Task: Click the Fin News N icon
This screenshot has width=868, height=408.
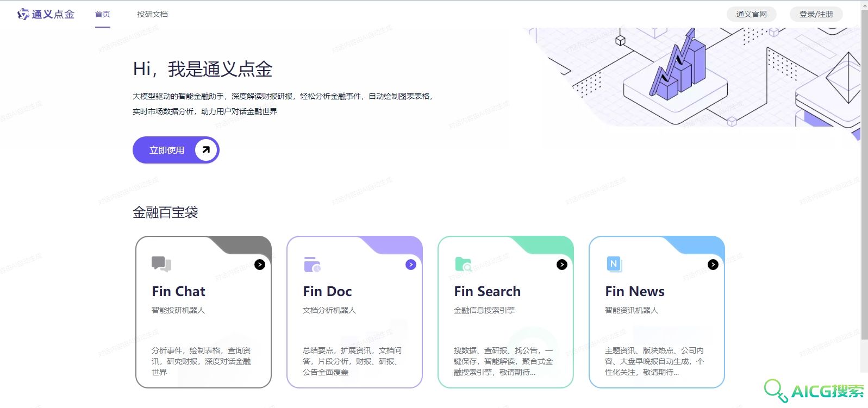Action: coord(614,265)
